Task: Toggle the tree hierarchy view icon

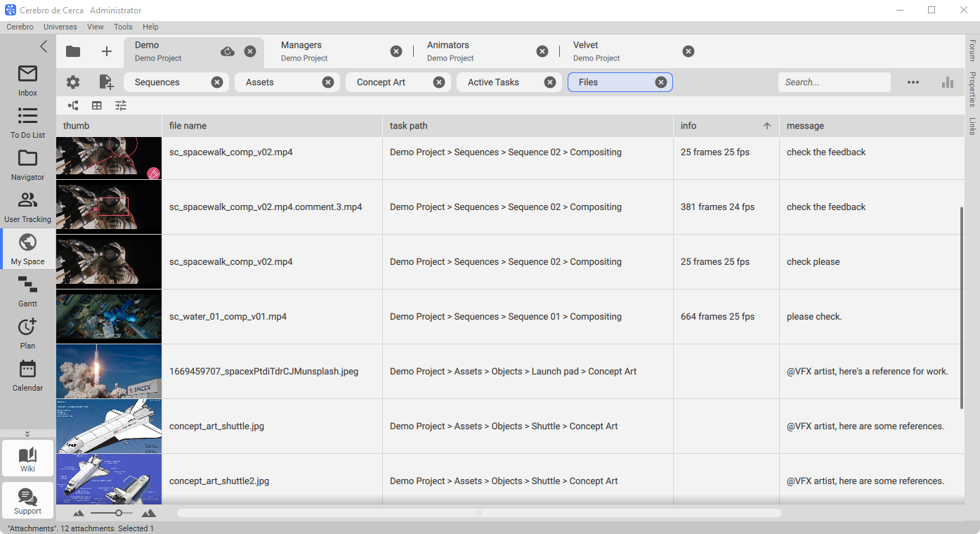Action: click(x=73, y=105)
